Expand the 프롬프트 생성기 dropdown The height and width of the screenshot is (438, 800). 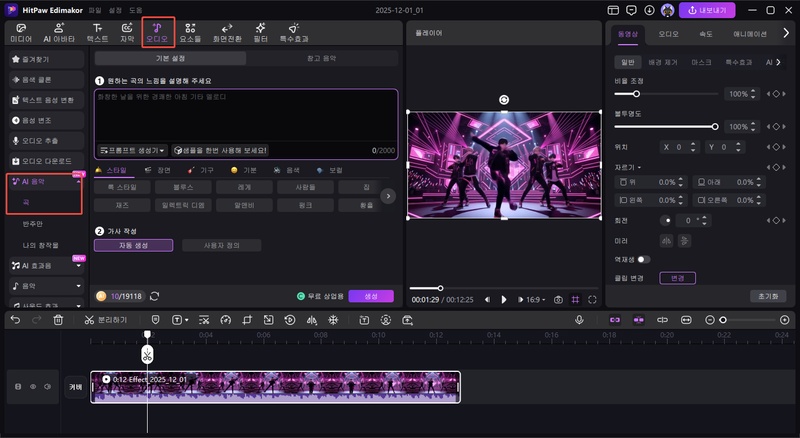point(133,150)
